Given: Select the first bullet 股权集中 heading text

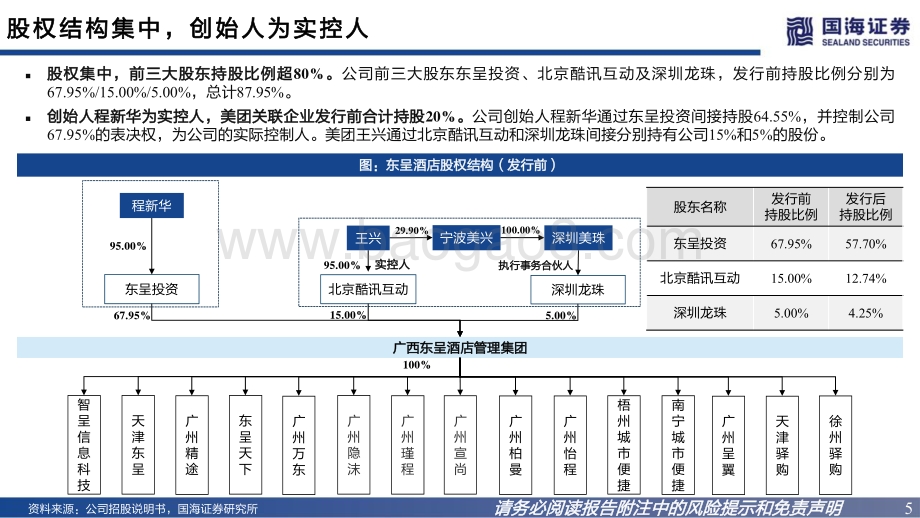Looking at the screenshot, I should 190,73.
